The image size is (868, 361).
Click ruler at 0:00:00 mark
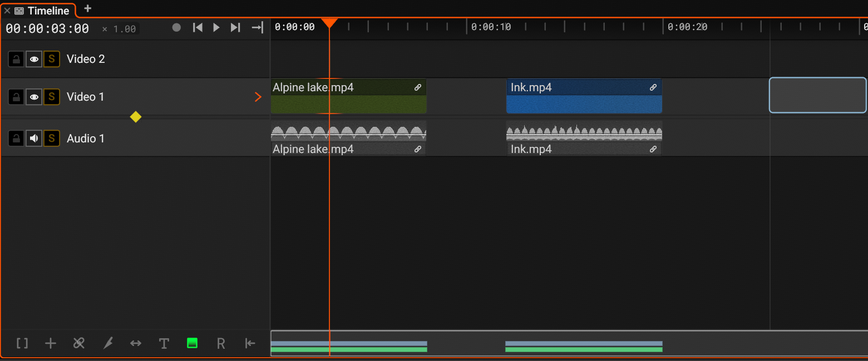click(294, 27)
